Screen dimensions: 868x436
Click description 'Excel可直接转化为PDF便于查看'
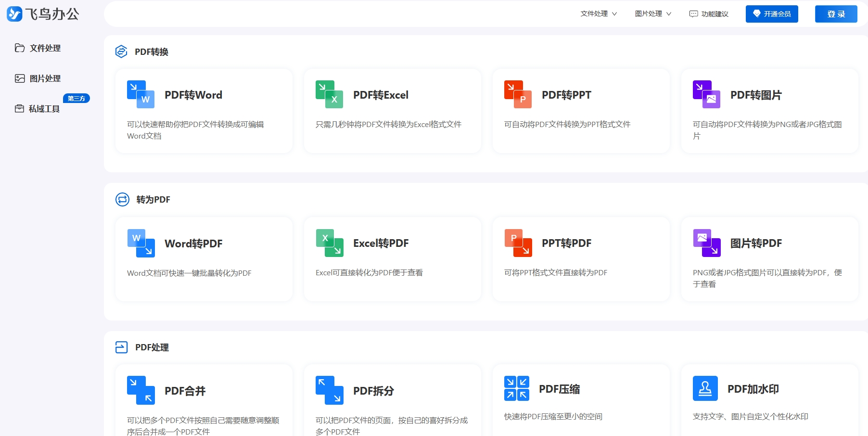tap(369, 272)
